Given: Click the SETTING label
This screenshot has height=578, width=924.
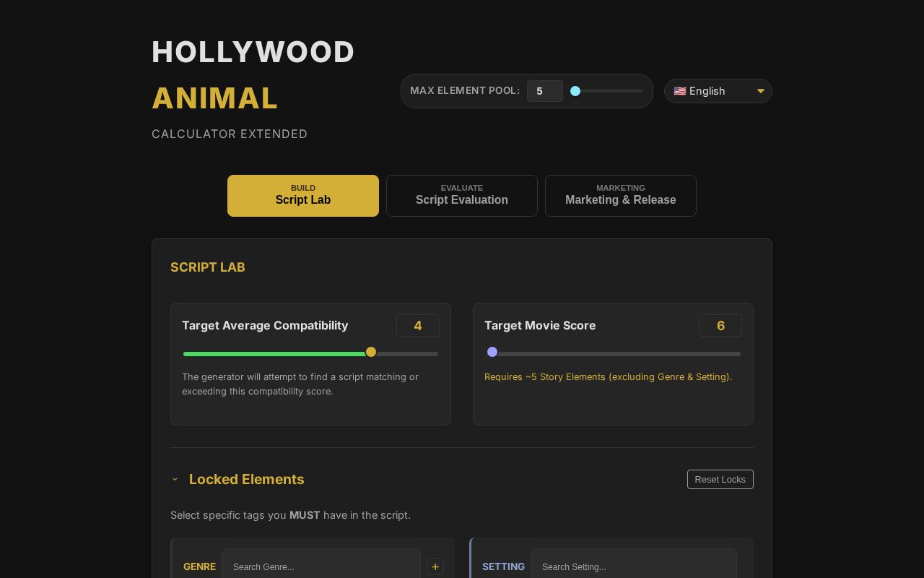Looking at the screenshot, I should tap(503, 566).
